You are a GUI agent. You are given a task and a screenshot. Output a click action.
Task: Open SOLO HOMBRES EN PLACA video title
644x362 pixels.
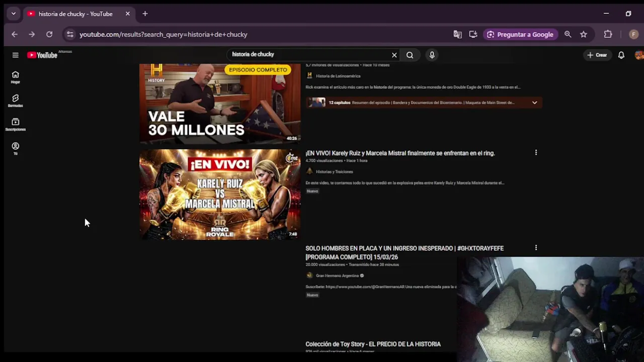pyautogui.click(x=405, y=252)
